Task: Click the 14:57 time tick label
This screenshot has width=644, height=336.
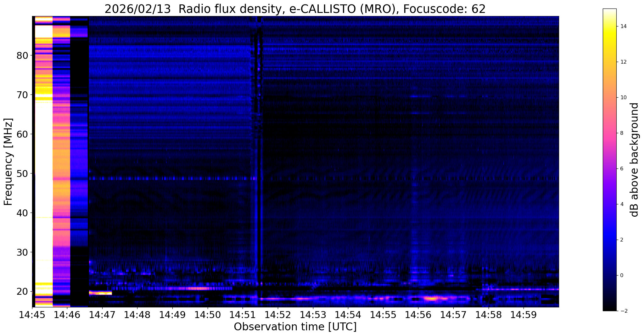Action: click(x=453, y=314)
